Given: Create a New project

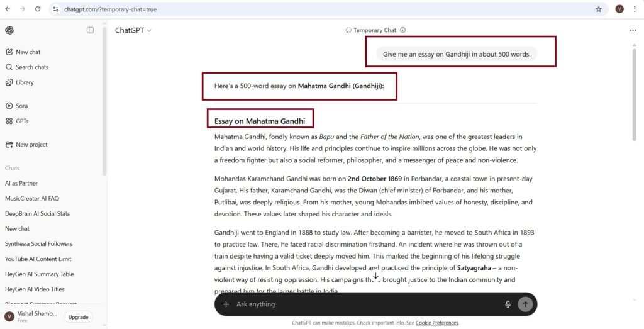Looking at the screenshot, I should click(31, 145).
